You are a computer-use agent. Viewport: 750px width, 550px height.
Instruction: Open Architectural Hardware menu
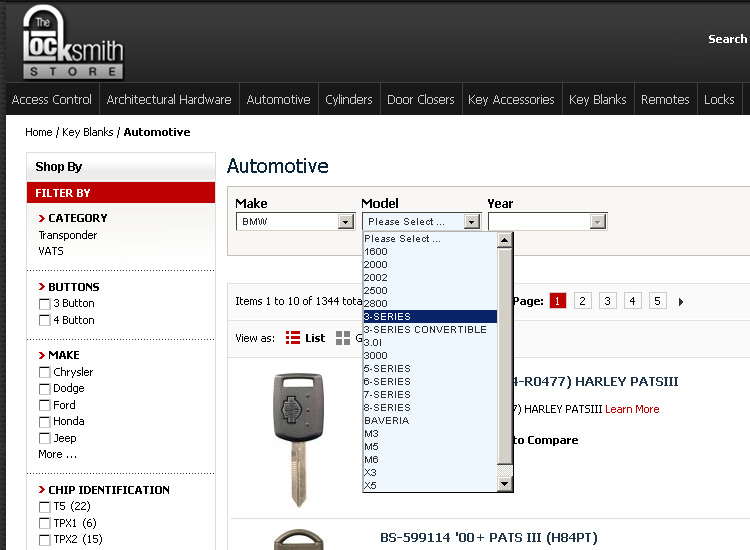pyautogui.click(x=169, y=99)
